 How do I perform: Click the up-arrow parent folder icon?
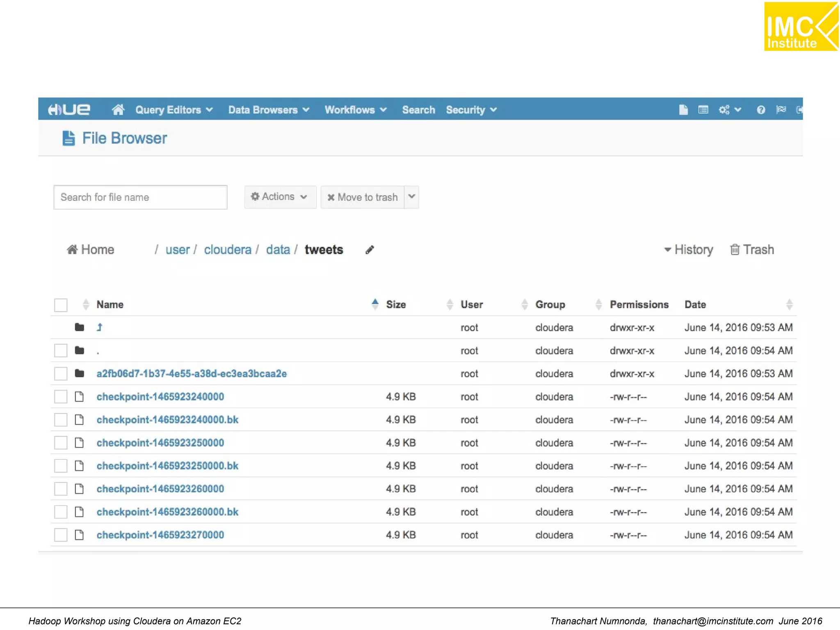pos(100,327)
